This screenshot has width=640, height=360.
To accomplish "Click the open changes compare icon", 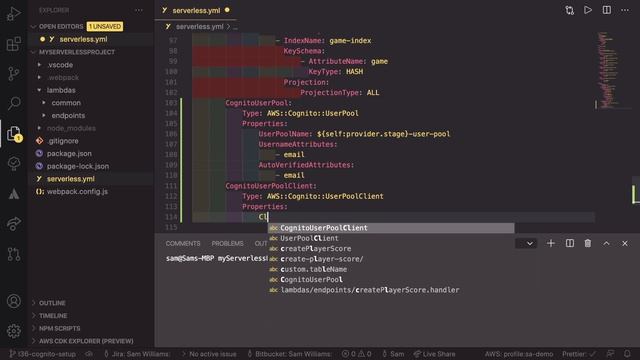I will [569, 10].
